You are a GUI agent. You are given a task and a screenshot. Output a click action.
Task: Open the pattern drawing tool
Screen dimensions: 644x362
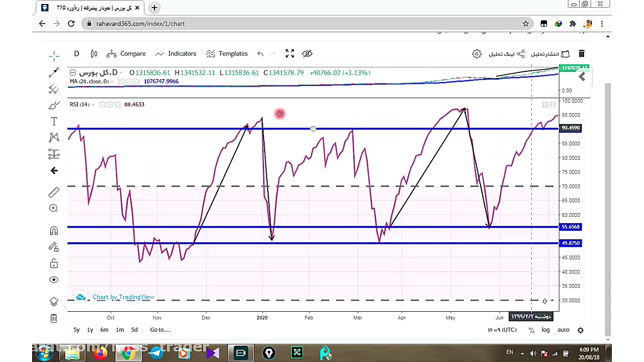pyautogui.click(x=54, y=137)
